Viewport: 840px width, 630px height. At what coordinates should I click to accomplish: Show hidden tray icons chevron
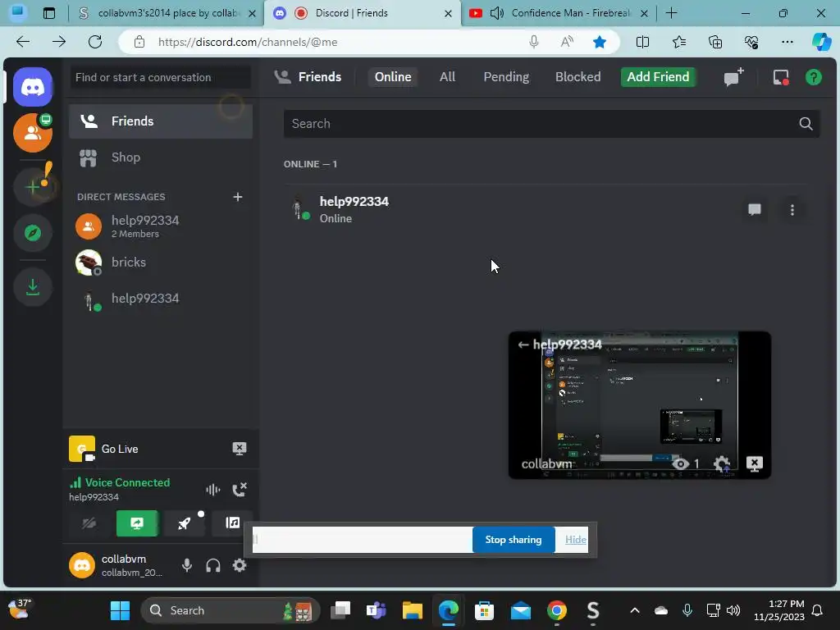coord(635,610)
